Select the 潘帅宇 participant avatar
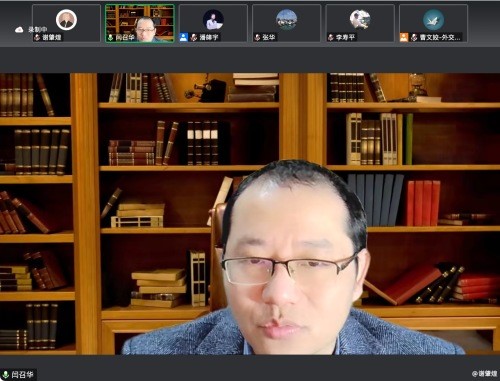The image size is (500, 381). [213, 20]
